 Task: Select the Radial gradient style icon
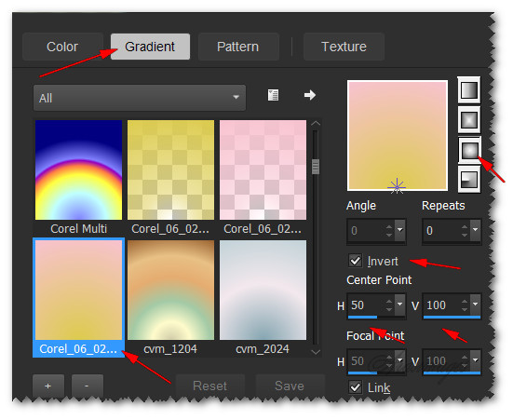click(x=469, y=179)
